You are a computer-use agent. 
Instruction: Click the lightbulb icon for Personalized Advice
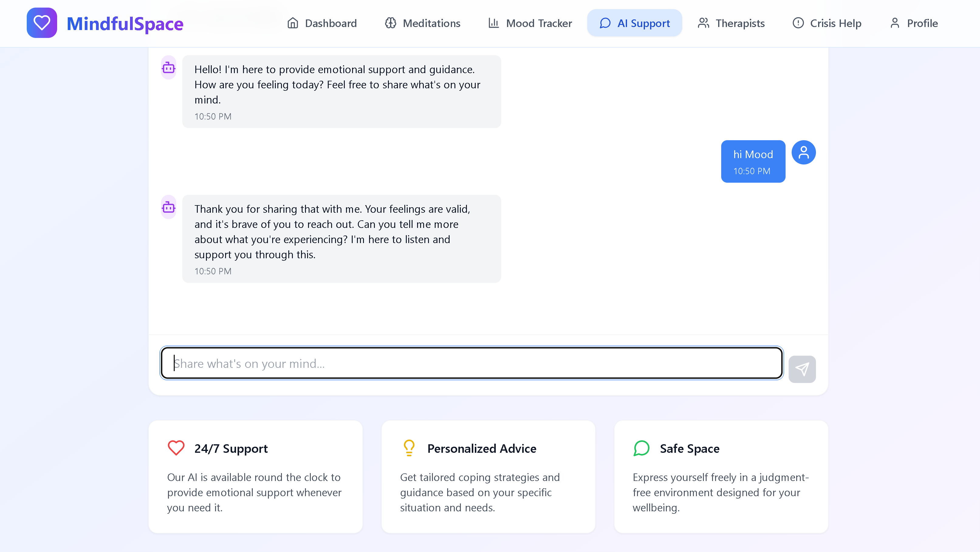pyautogui.click(x=409, y=448)
